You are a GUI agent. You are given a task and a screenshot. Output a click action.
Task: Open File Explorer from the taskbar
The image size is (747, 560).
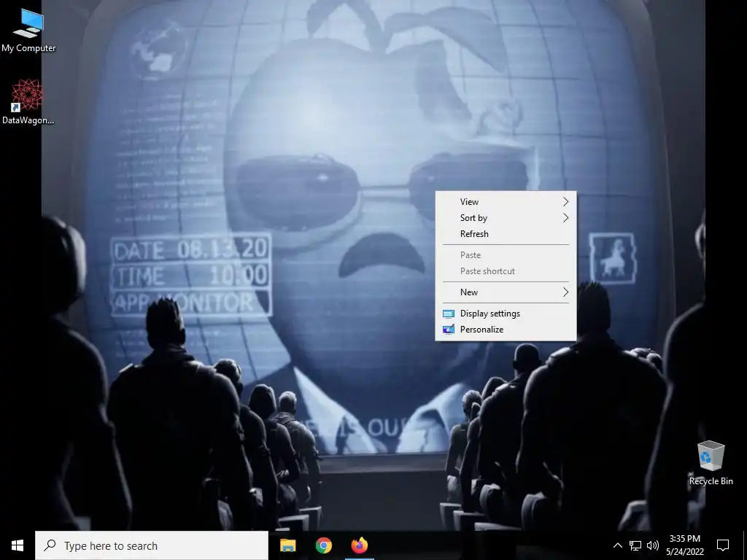(287, 545)
